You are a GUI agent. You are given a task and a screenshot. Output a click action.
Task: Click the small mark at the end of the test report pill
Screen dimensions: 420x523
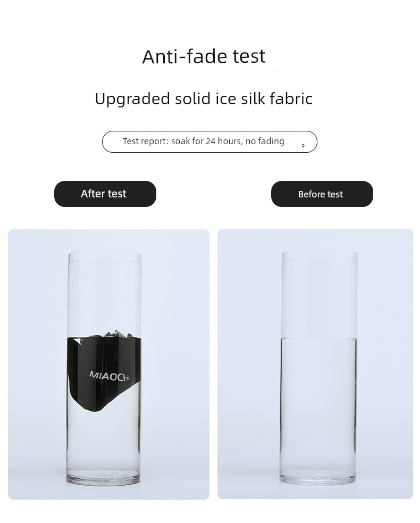[303, 145]
